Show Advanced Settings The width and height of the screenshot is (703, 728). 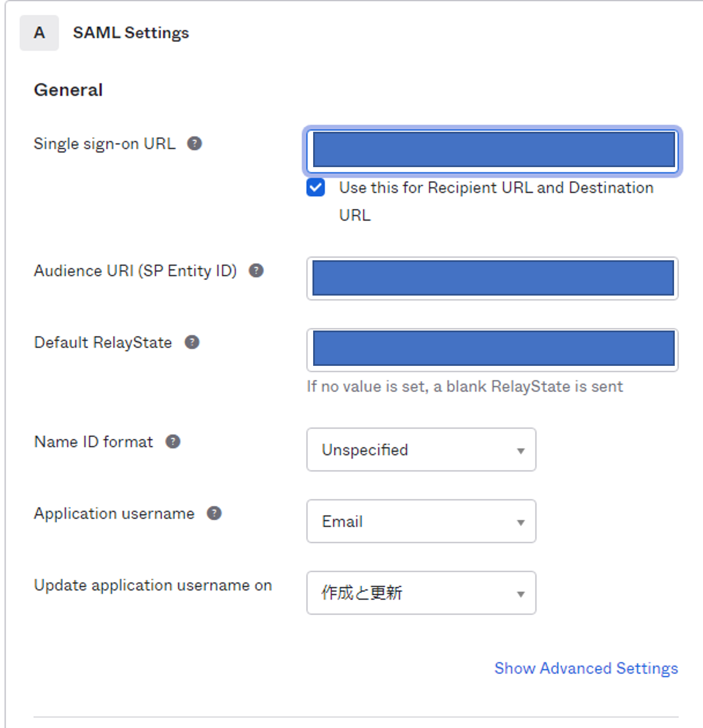pyautogui.click(x=586, y=668)
